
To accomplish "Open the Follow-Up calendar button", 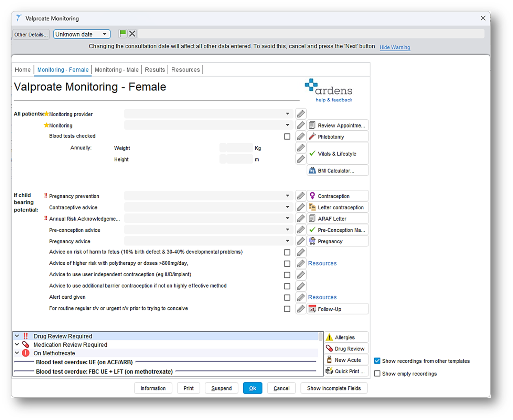I will (x=338, y=309).
